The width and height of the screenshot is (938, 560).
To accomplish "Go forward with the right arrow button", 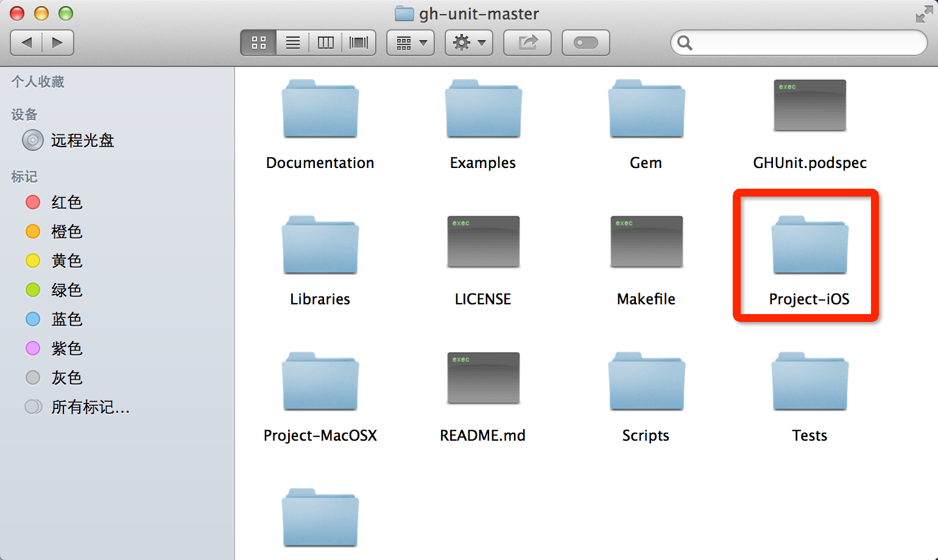I will tap(58, 43).
